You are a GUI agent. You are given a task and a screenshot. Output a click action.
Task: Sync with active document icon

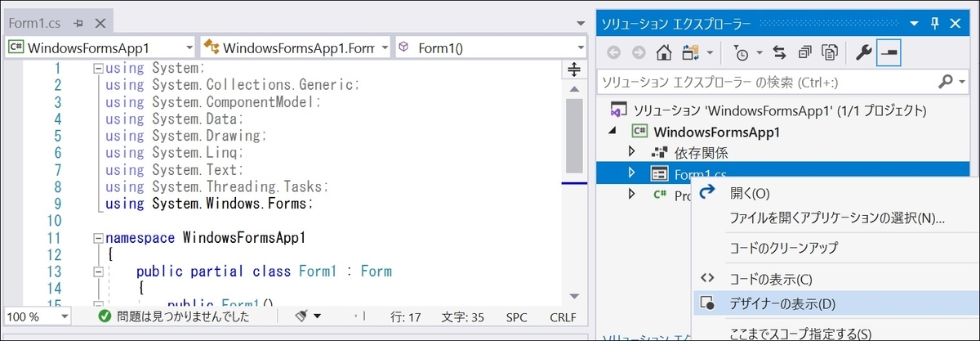pos(779,53)
